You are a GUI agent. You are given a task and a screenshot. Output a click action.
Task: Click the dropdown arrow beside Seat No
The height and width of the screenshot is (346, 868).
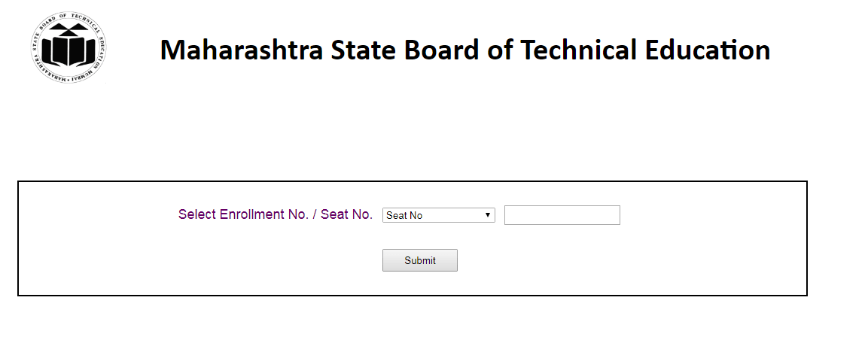pos(488,215)
